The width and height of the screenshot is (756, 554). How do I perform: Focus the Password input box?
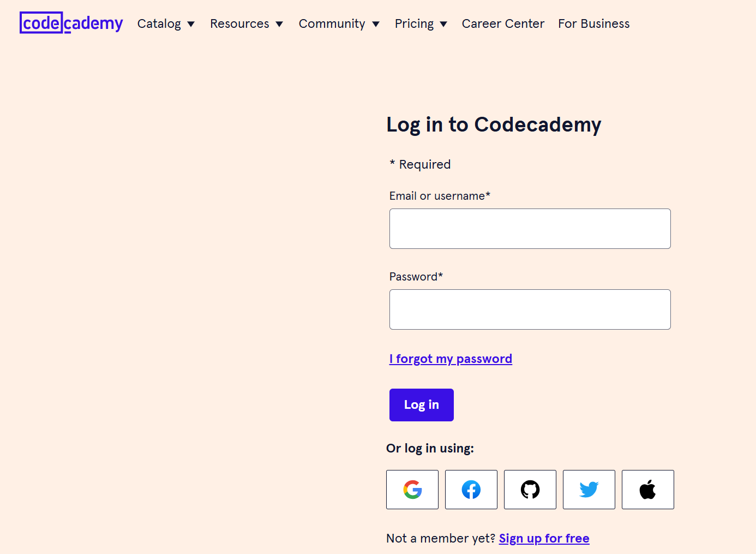pyautogui.click(x=530, y=309)
